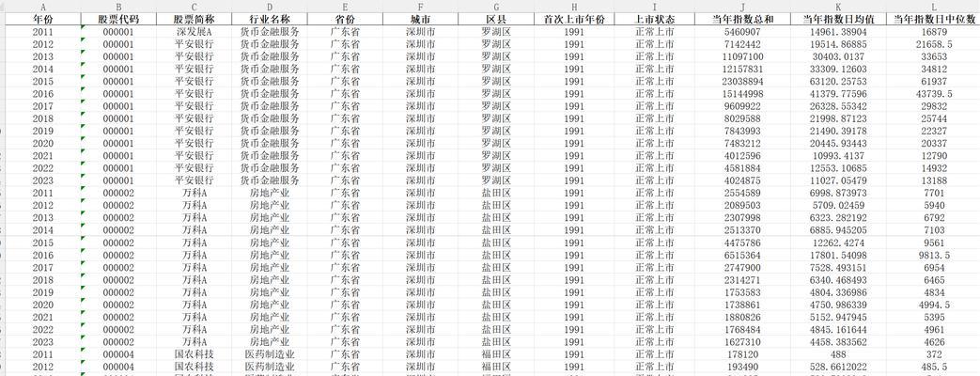
Task: Click the cell showing 9609922
Action: [x=742, y=106]
